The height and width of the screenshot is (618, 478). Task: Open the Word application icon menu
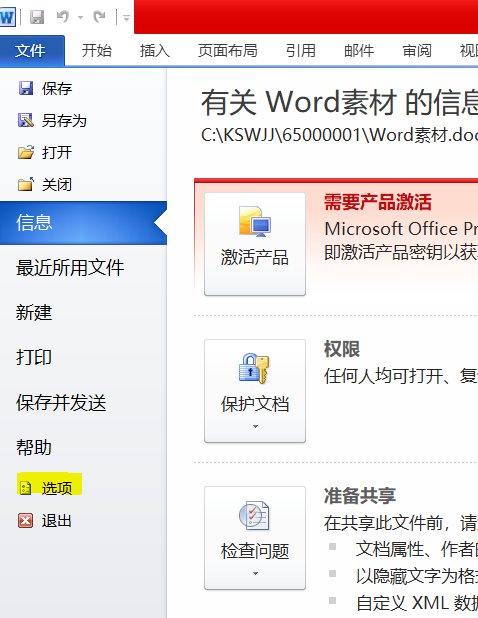[7, 17]
